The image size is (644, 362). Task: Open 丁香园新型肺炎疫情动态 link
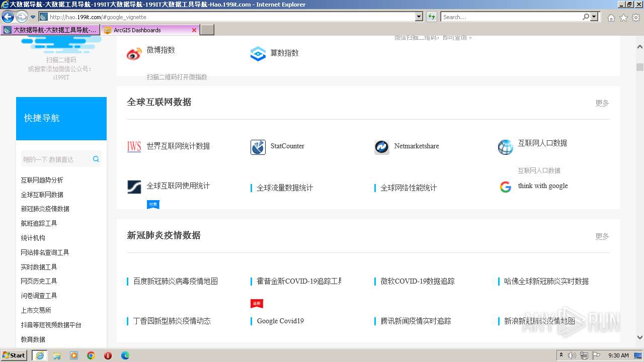pyautogui.click(x=172, y=321)
